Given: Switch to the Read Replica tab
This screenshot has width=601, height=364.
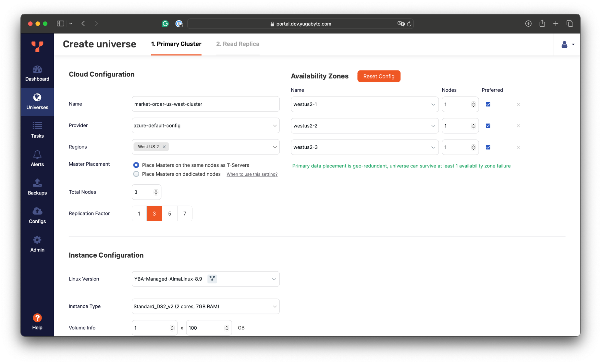Looking at the screenshot, I should click(x=238, y=44).
